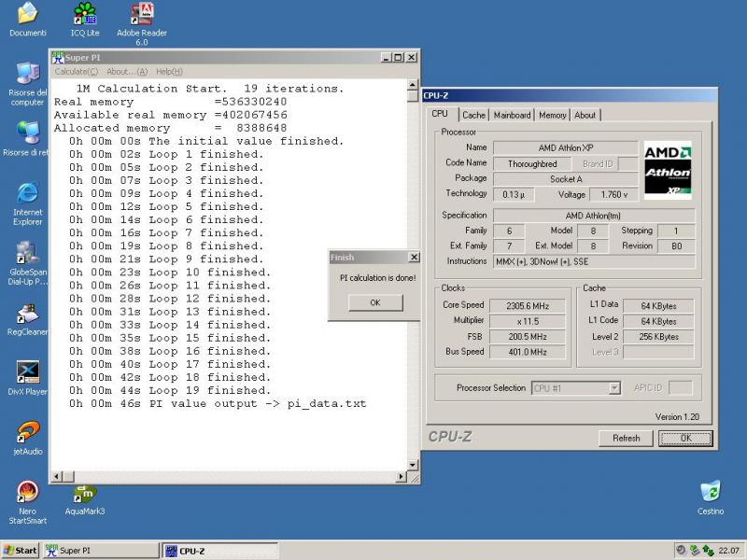Click the Code Name value Thoroughbred
The image size is (747, 560).
coord(532,164)
